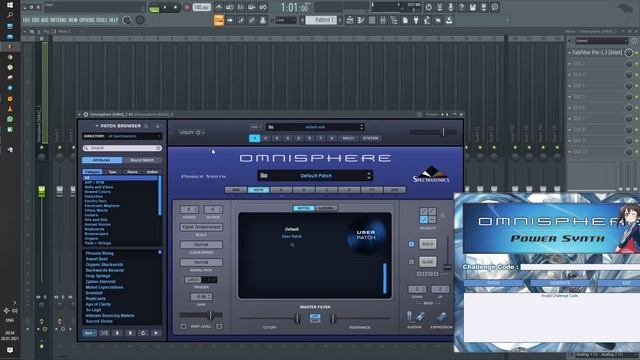Select the Electronic Mayhem category

(102, 206)
